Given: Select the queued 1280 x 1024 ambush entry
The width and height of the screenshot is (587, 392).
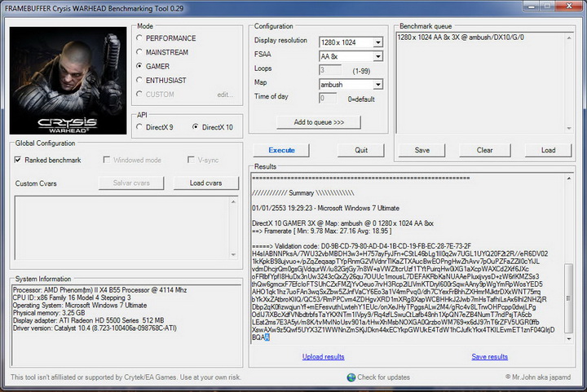Looking at the screenshot, I should [461, 37].
